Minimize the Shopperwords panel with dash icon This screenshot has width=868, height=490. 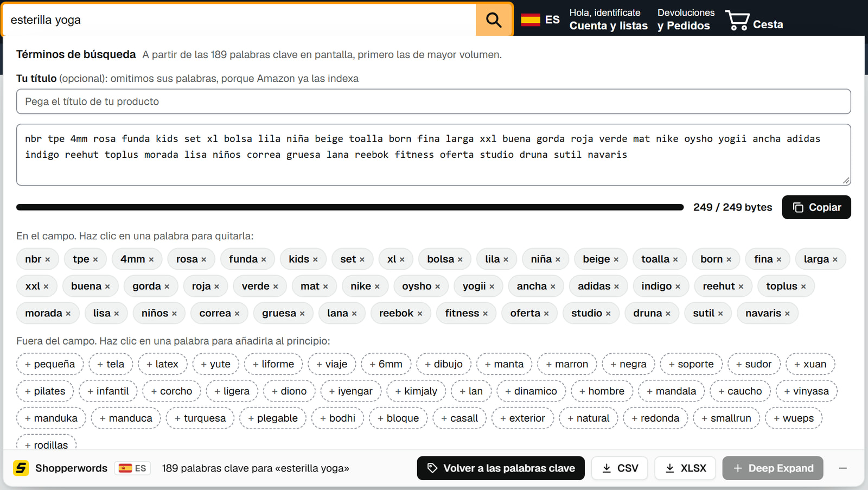(x=843, y=468)
